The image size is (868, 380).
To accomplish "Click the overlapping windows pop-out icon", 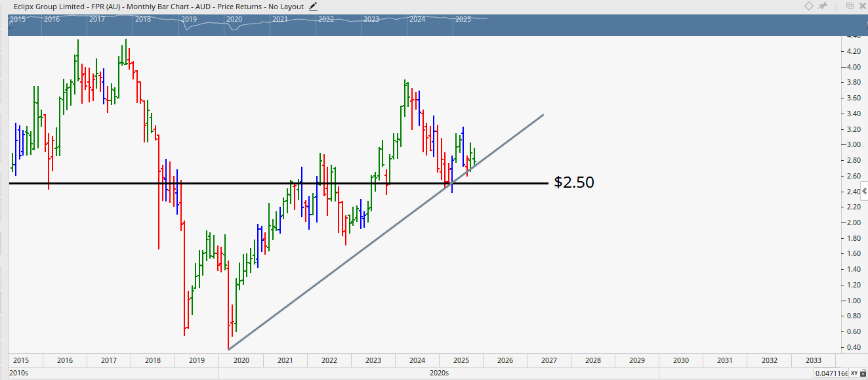I will tap(850, 6).
